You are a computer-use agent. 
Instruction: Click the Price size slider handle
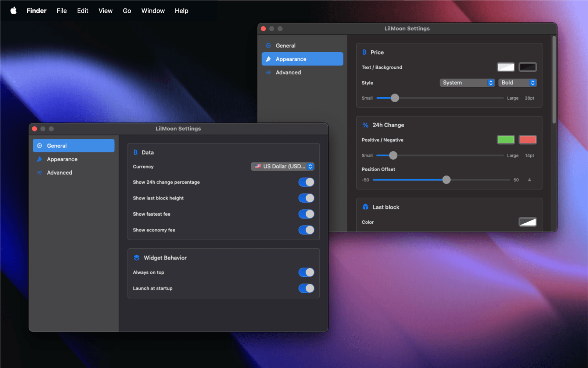point(395,98)
